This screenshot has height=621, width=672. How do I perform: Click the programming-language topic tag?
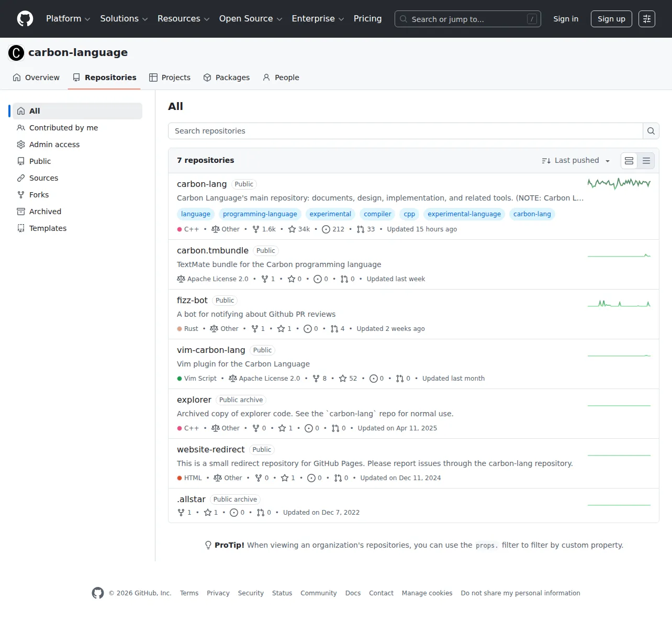pos(260,214)
